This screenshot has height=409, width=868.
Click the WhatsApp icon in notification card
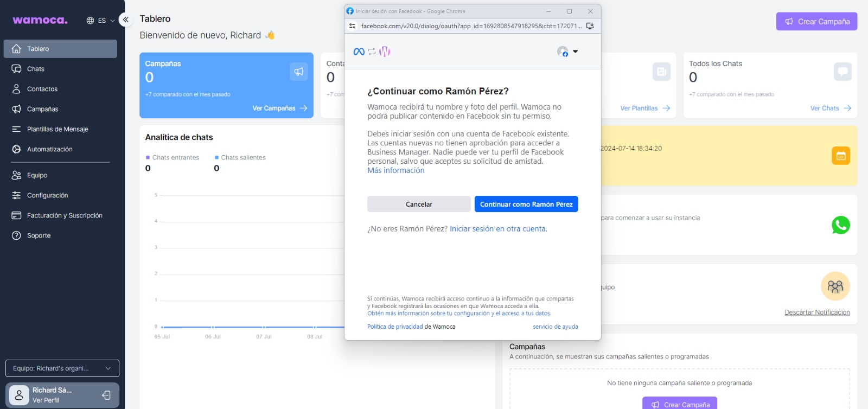coord(840,225)
